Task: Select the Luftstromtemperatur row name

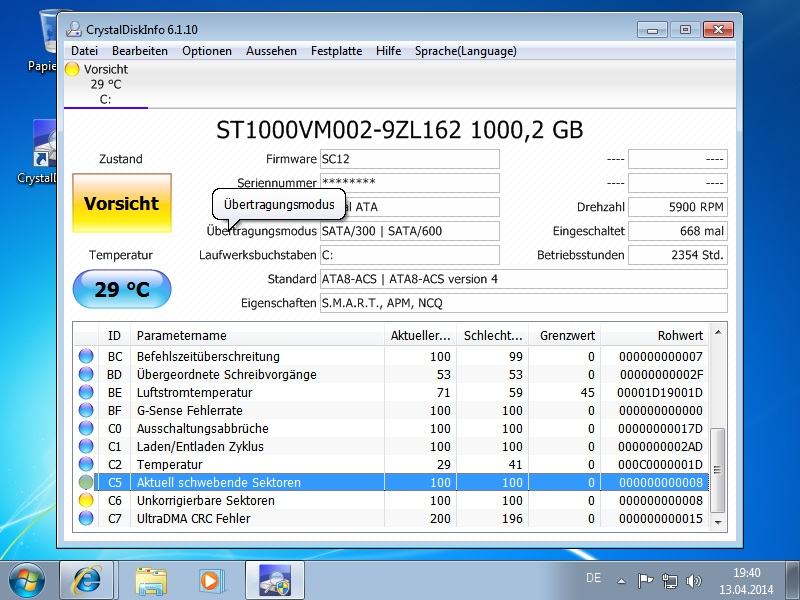Action: point(194,393)
